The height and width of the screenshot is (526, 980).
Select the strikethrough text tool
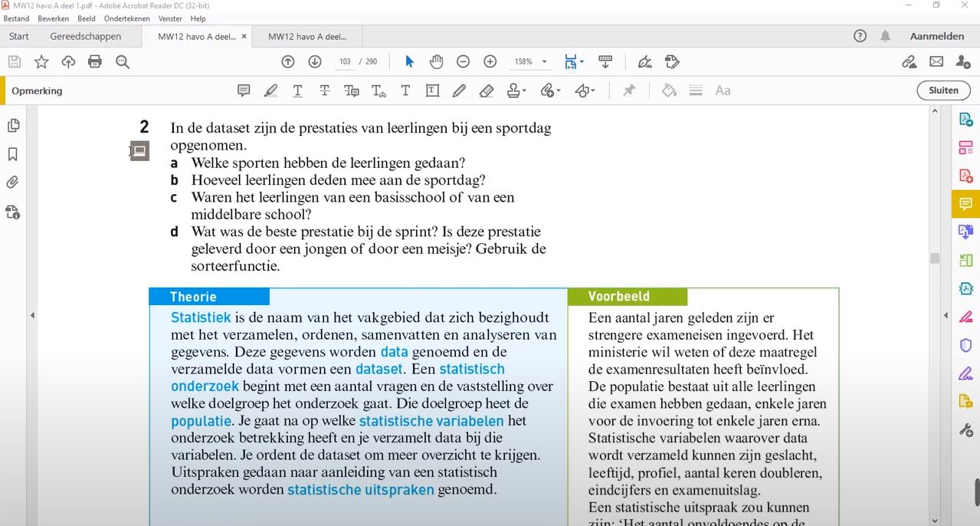click(x=325, y=90)
